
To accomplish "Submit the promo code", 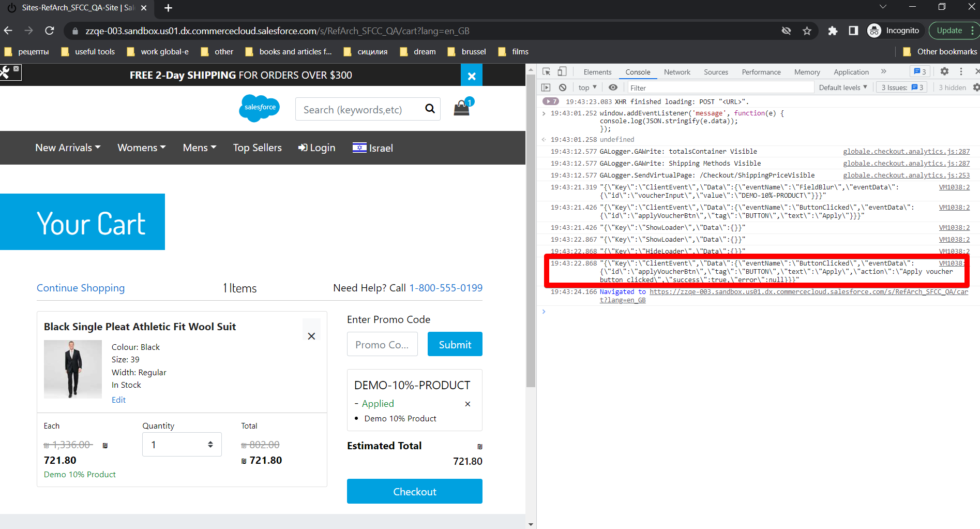I will (x=455, y=344).
